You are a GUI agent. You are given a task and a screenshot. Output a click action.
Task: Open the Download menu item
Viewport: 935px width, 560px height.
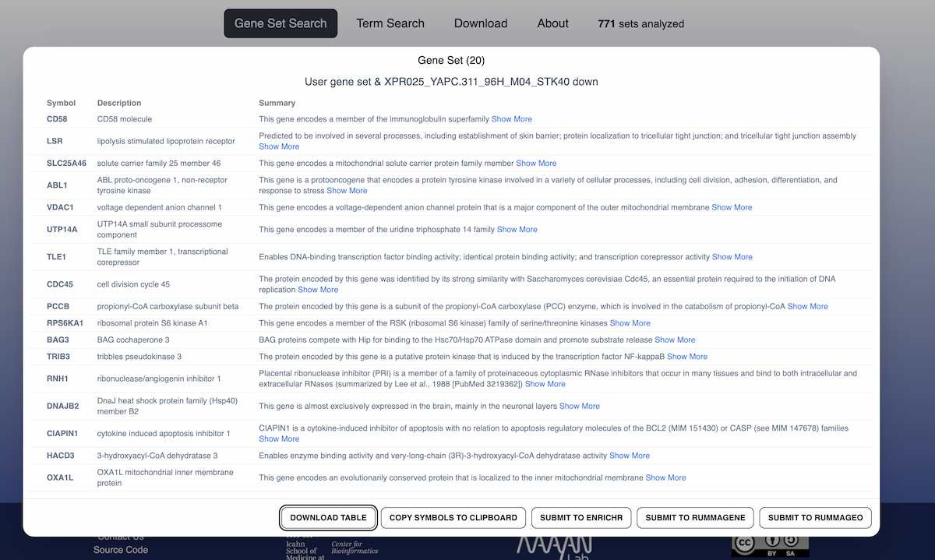pyautogui.click(x=481, y=23)
